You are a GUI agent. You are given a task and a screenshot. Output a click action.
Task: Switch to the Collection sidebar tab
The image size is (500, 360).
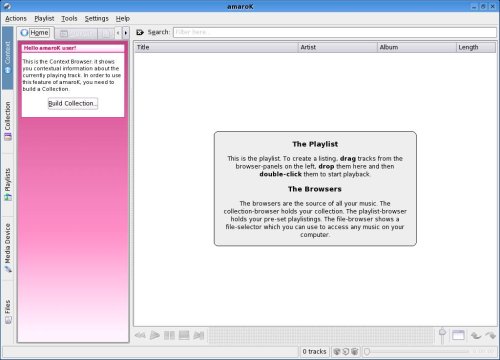click(x=8, y=121)
